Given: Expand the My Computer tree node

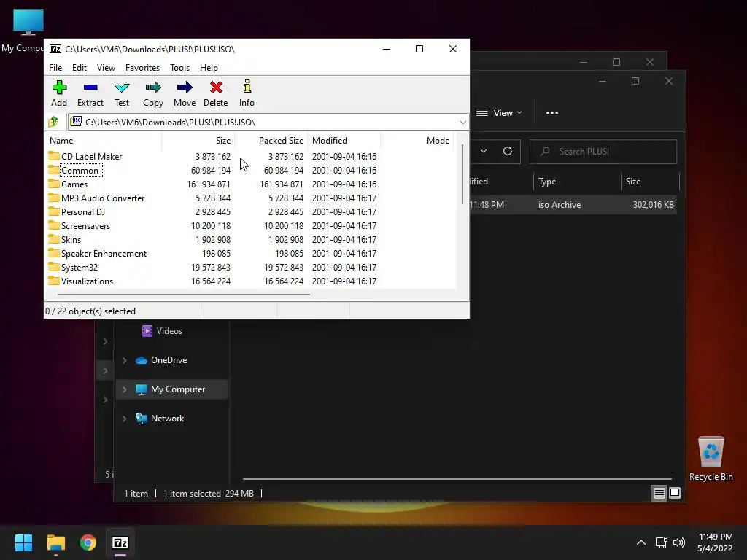Looking at the screenshot, I should (x=124, y=389).
